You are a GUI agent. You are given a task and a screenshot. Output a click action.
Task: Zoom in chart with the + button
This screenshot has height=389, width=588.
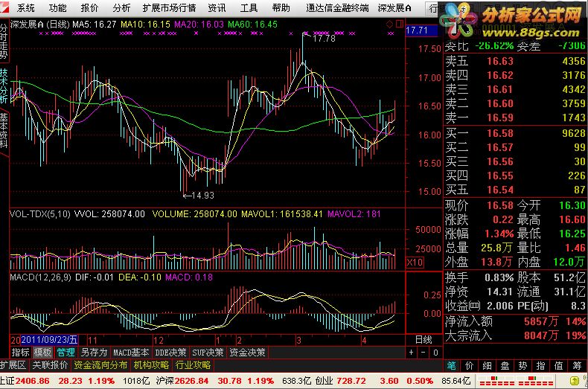[x=412, y=353]
